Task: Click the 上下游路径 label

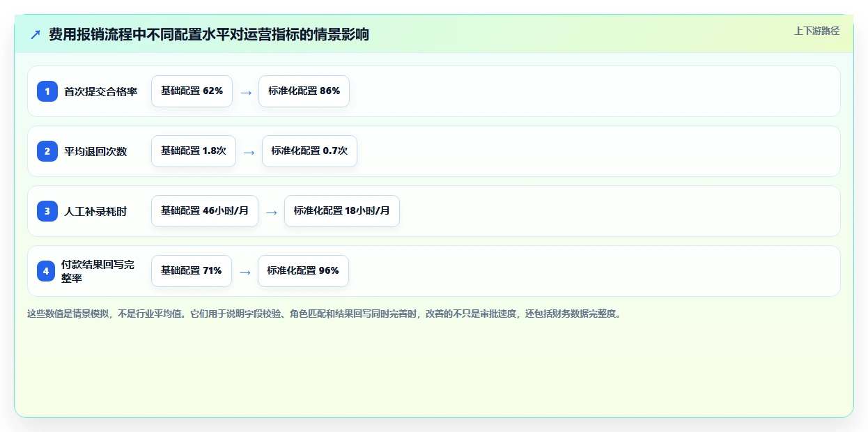Action: (x=816, y=31)
